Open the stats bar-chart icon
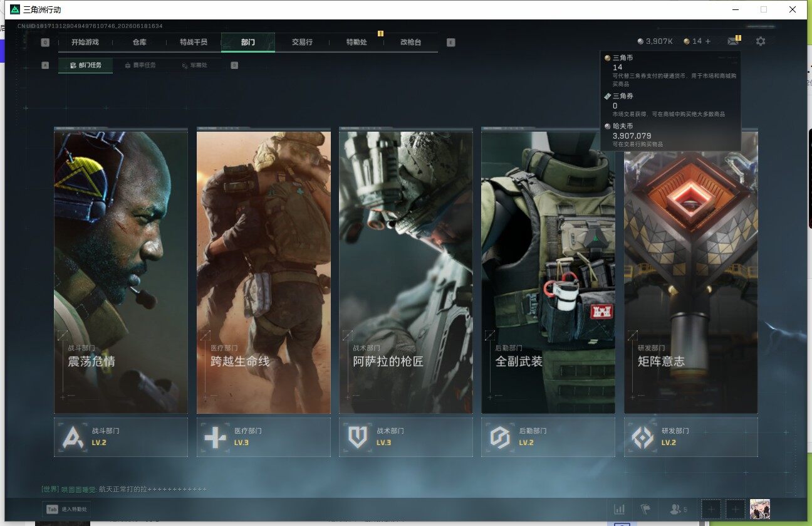812x526 pixels. [620, 510]
